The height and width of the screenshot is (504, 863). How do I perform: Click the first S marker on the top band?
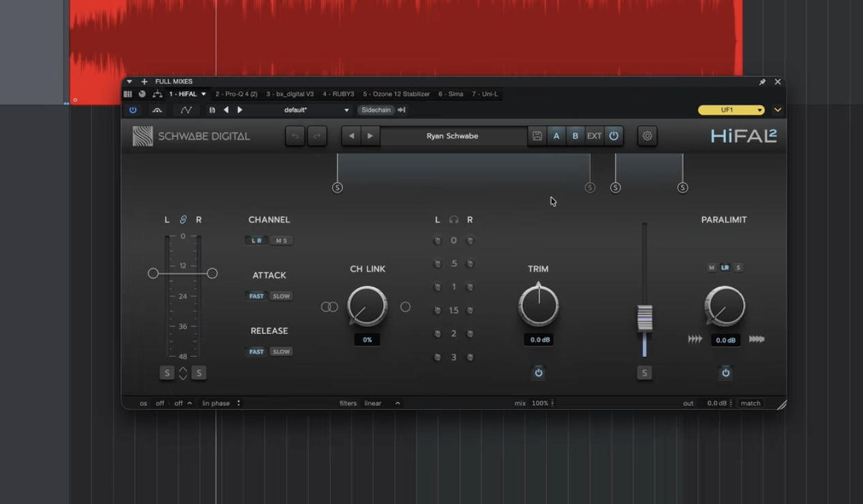coord(337,188)
